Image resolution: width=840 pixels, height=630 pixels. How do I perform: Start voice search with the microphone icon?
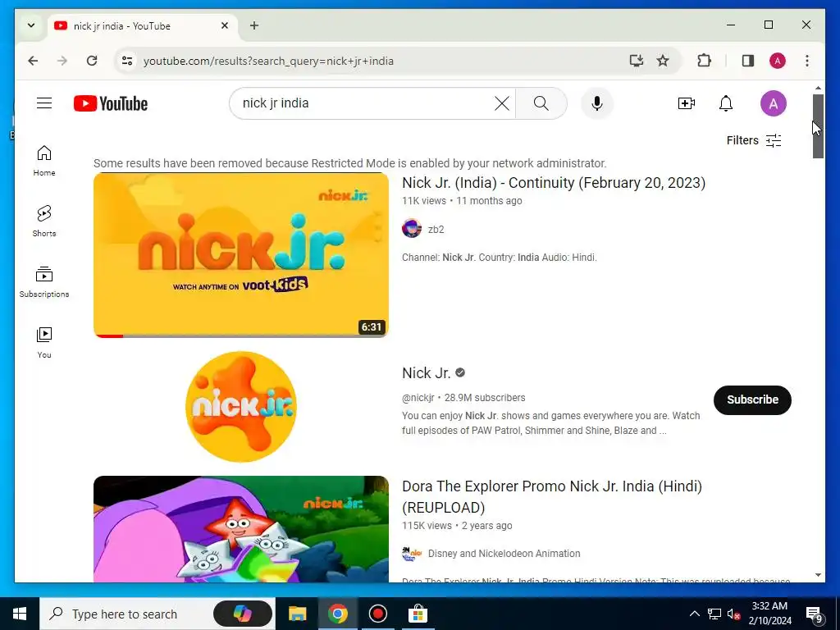[597, 103]
